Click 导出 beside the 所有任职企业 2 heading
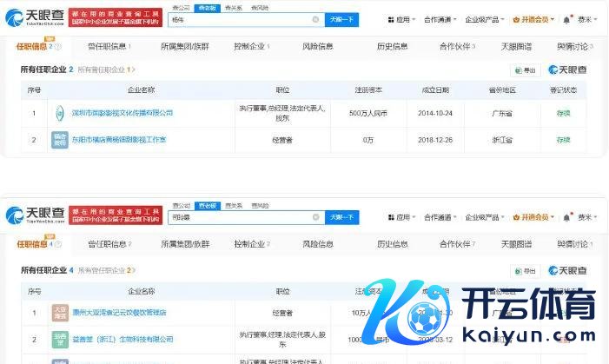609x364 pixels. [526, 69]
